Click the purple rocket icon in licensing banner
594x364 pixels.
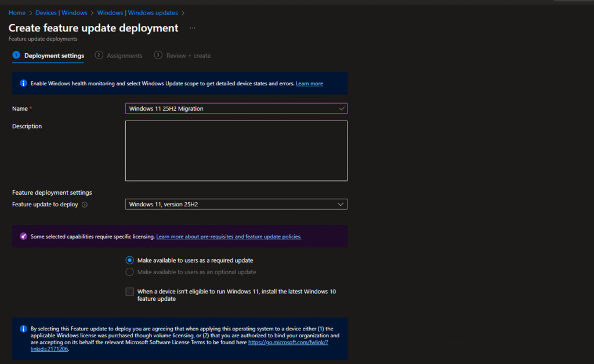point(23,236)
